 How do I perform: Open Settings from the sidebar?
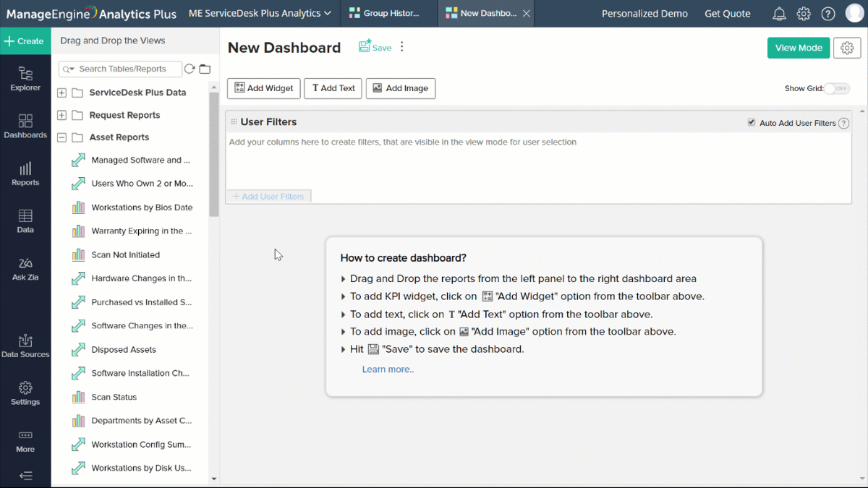(x=25, y=394)
